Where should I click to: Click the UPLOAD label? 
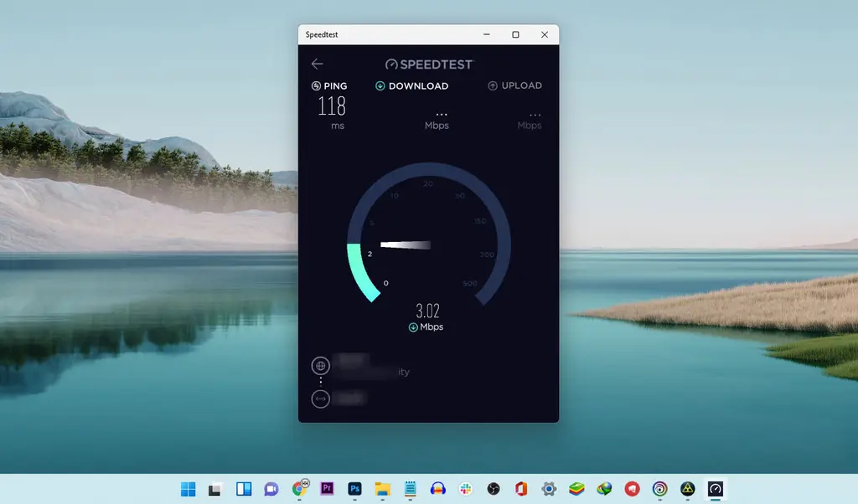(522, 85)
